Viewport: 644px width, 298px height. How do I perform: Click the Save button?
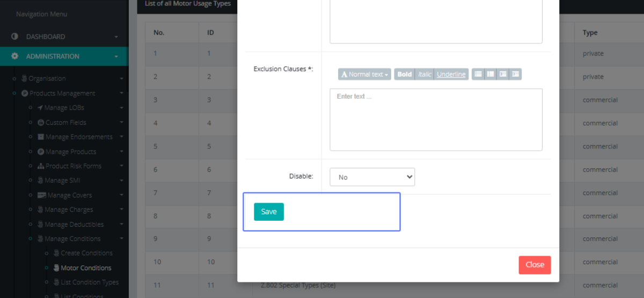[268, 212]
